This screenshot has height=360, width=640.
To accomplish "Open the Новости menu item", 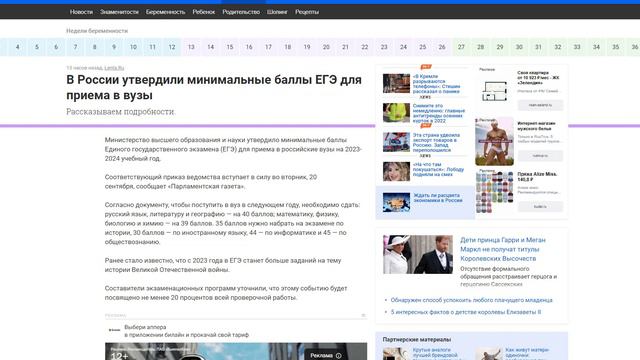I will 81,12.
